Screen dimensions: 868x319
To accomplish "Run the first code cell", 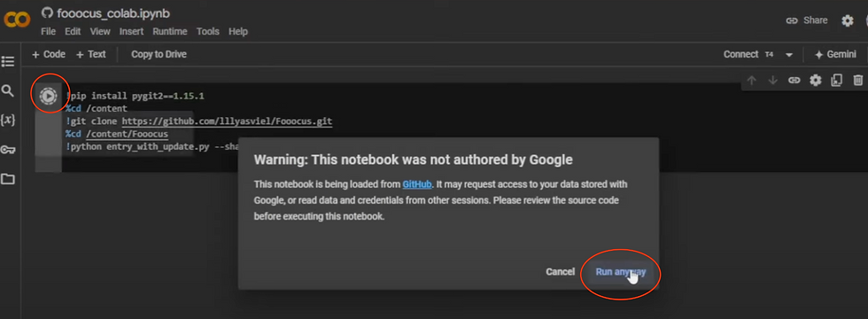I will pos(48,96).
